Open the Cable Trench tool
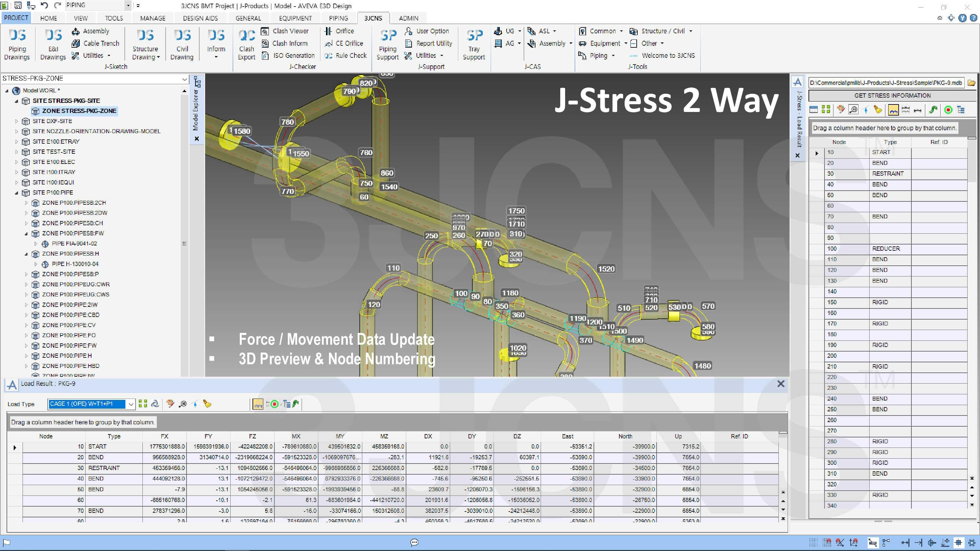Image resolution: width=980 pixels, height=551 pixels. tap(95, 43)
